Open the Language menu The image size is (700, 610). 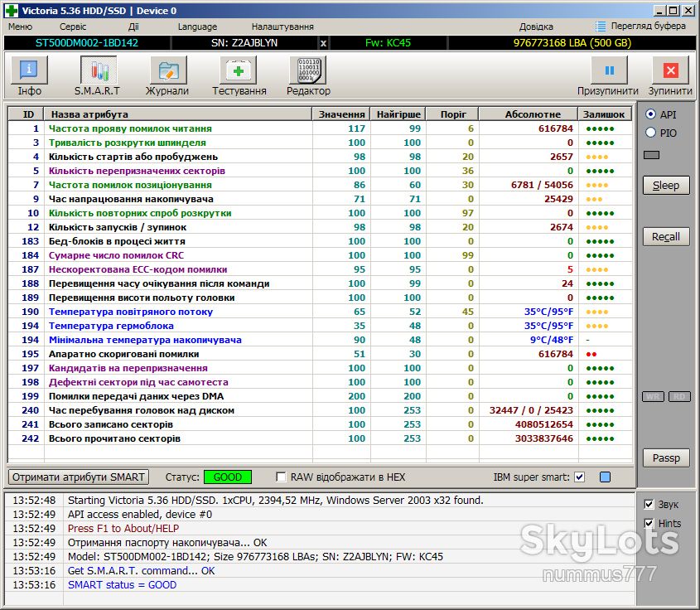(x=197, y=27)
